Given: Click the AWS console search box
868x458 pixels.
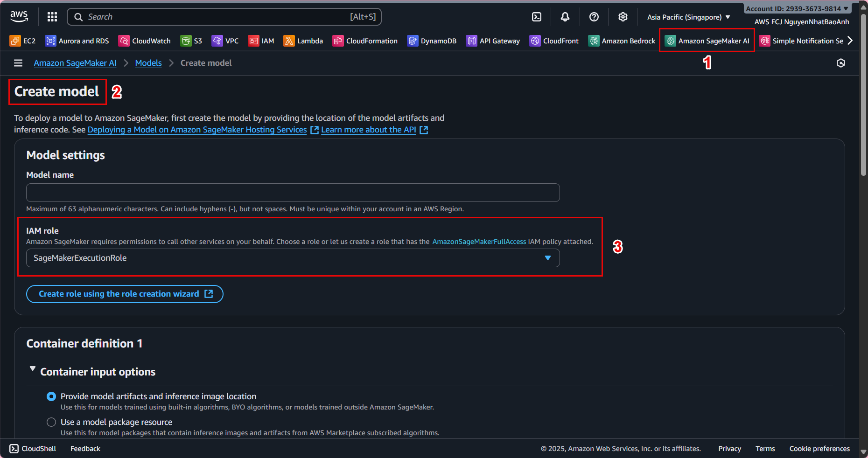Looking at the screenshot, I should [224, 17].
